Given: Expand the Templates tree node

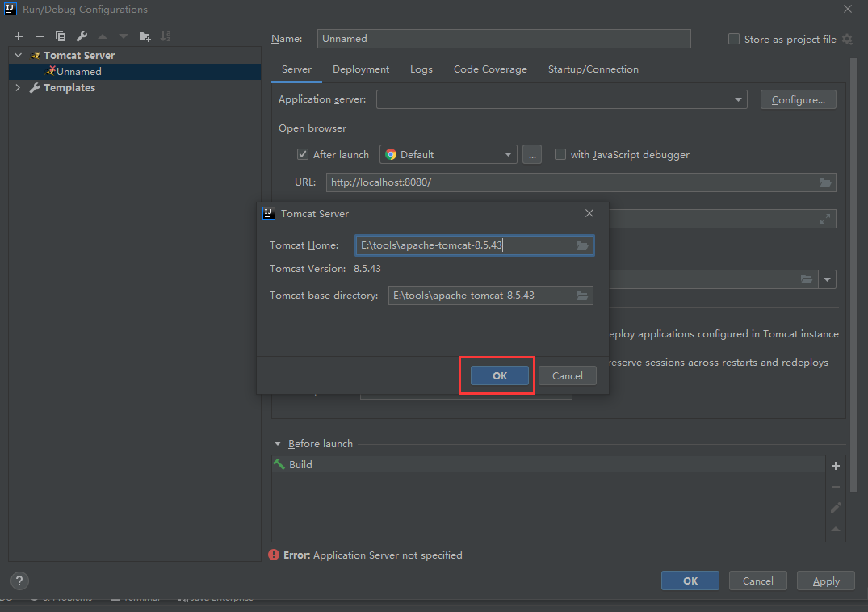Looking at the screenshot, I should (x=19, y=87).
